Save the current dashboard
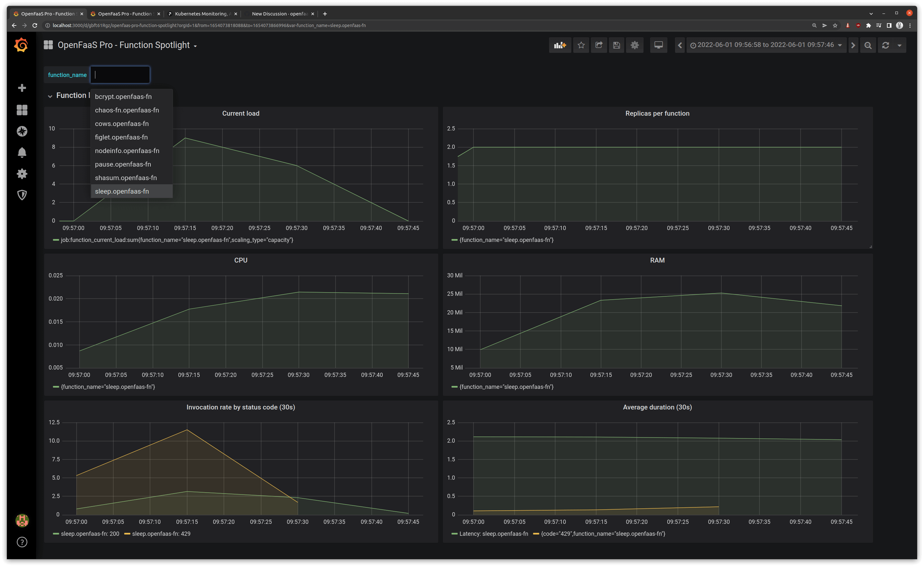The image size is (924, 567). point(616,45)
